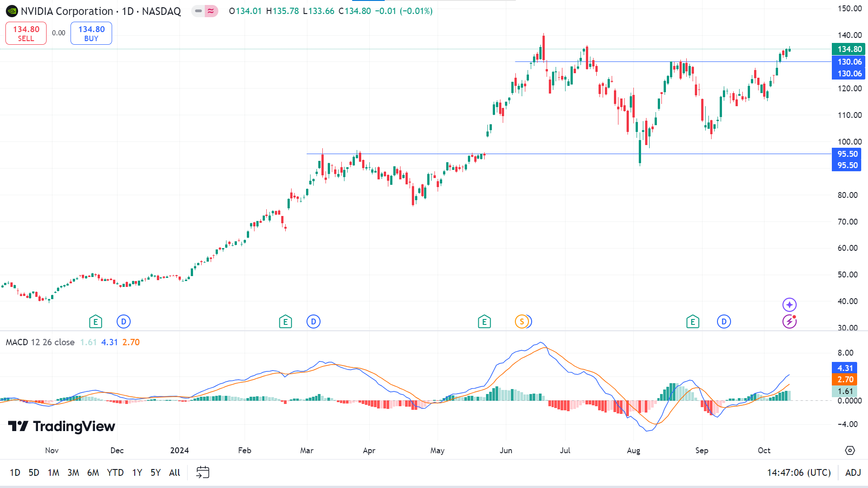Click the December dividend D marker
This screenshot has width=868, height=488.
(x=123, y=322)
